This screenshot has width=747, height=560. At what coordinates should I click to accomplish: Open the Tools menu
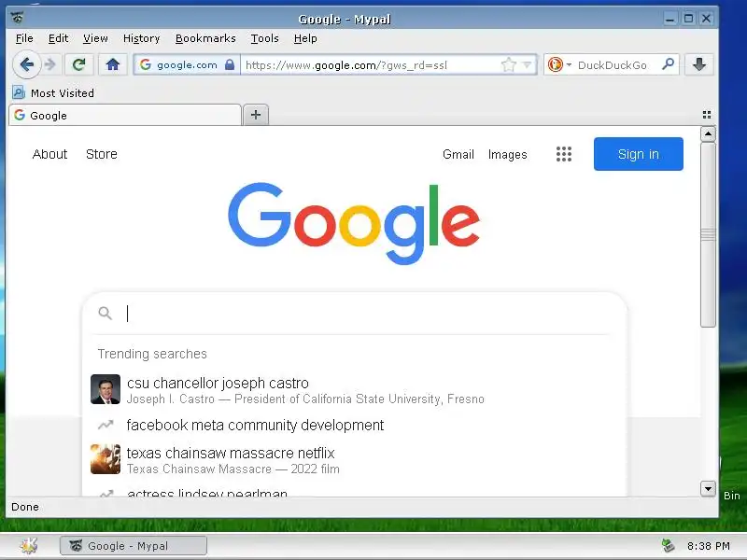(264, 38)
